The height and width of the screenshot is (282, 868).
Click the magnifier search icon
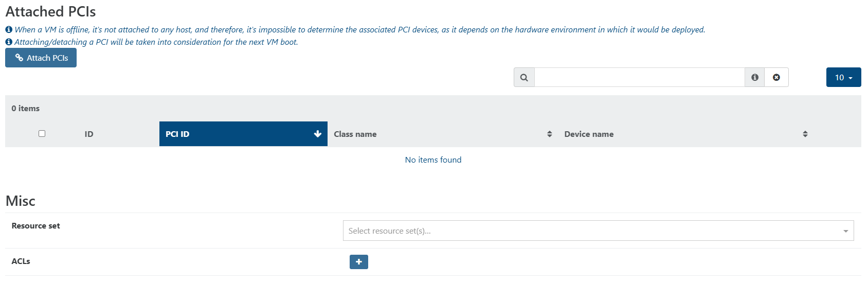point(524,78)
